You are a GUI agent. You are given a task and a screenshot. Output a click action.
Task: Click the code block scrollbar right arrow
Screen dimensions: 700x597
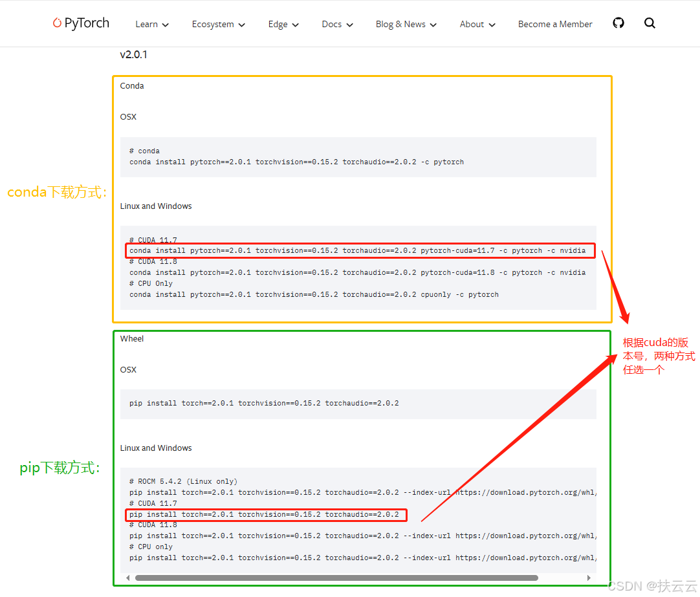pyautogui.click(x=589, y=578)
